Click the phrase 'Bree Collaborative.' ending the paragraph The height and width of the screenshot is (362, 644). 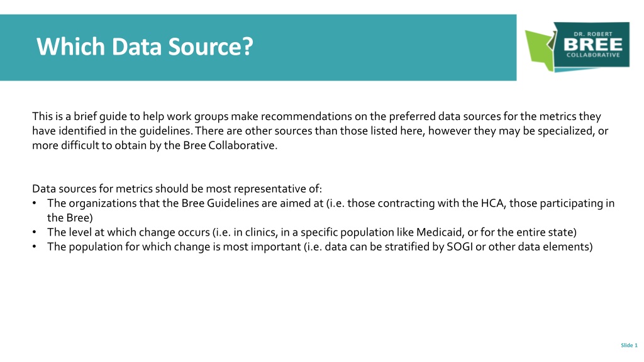click(x=230, y=146)
